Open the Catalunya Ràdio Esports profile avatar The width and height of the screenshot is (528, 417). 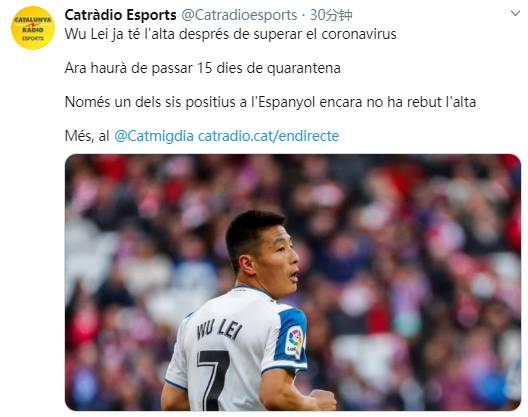pos(33,28)
